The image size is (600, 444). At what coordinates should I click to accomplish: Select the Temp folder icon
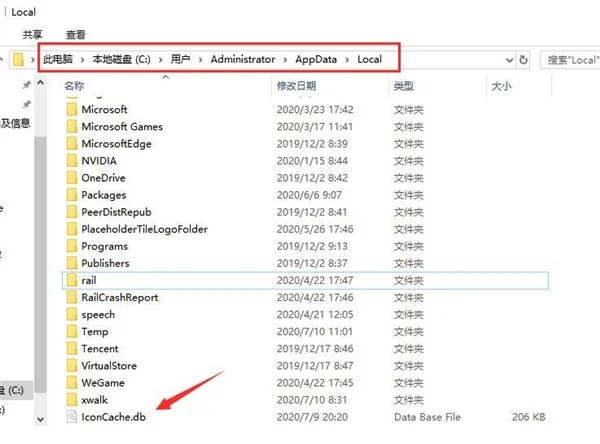click(72, 331)
